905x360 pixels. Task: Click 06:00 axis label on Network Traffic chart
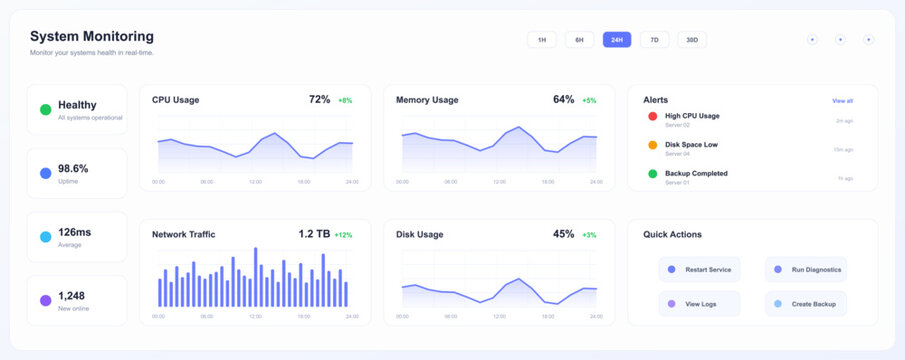point(207,316)
